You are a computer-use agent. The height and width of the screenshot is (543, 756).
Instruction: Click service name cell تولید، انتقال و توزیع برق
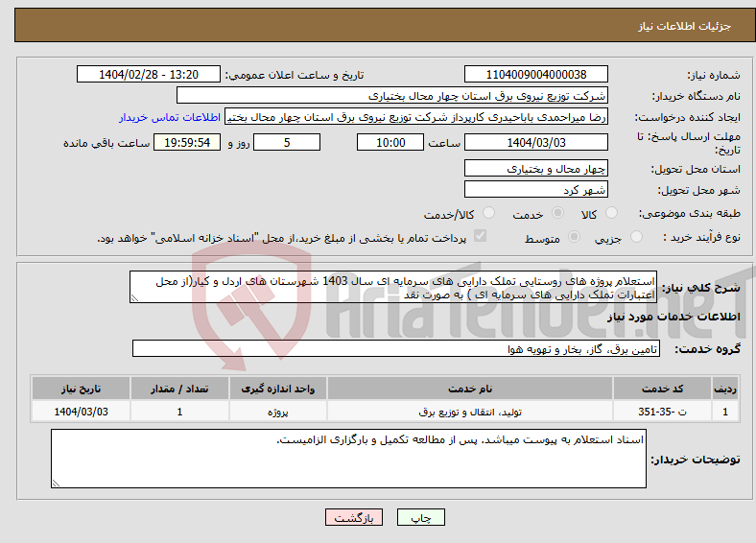click(470, 412)
